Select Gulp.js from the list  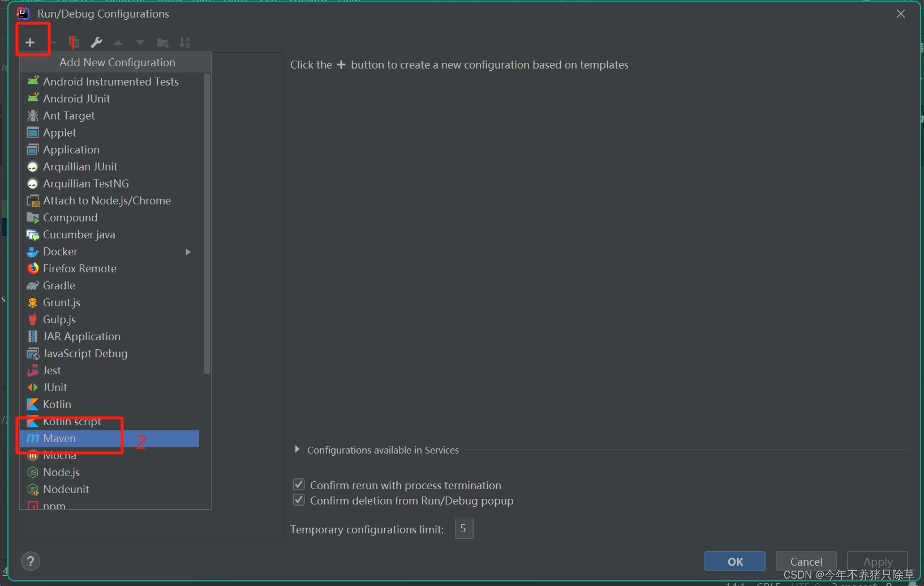pos(110,319)
